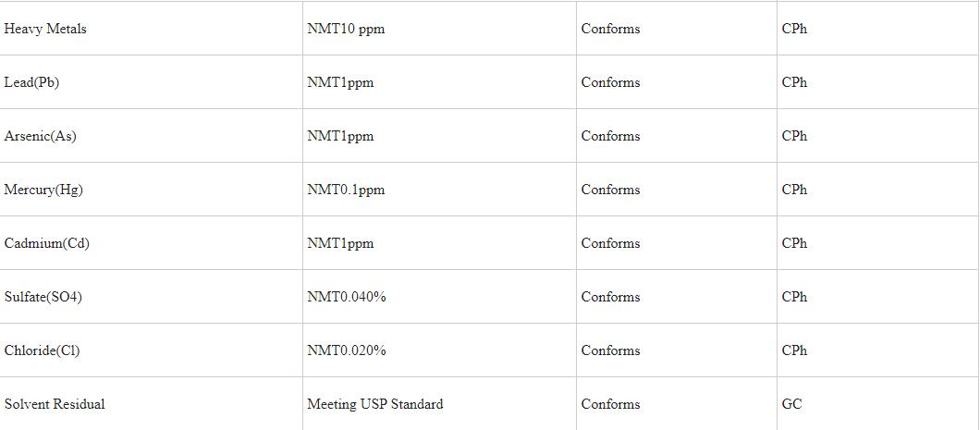Click the NMT10 ppm specification cell
This screenshot has width=980, height=430.
click(x=346, y=29)
